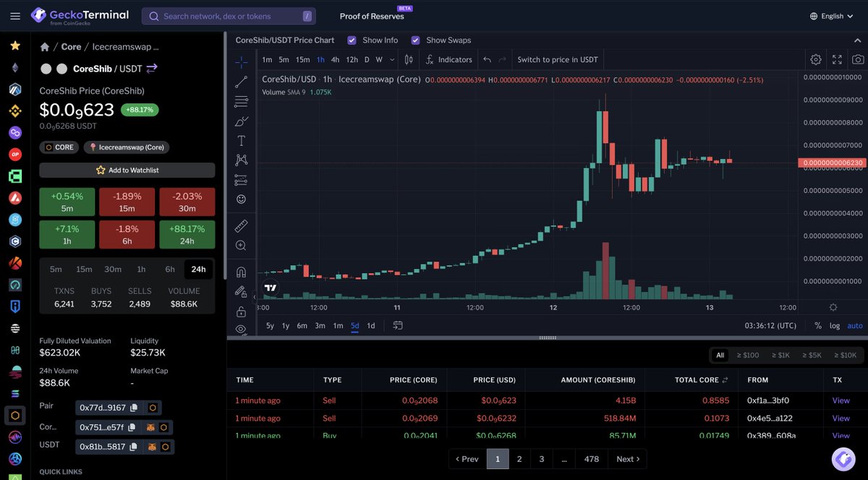Select the zoom-in magnifier tool
The image size is (868, 480).
click(x=241, y=246)
